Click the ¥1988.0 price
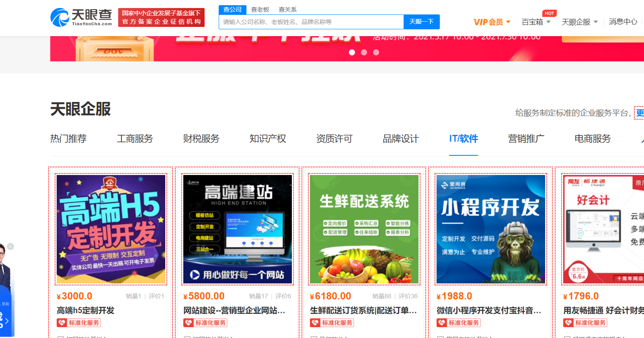Viewport: 644px width, 338px height. [454, 296]
